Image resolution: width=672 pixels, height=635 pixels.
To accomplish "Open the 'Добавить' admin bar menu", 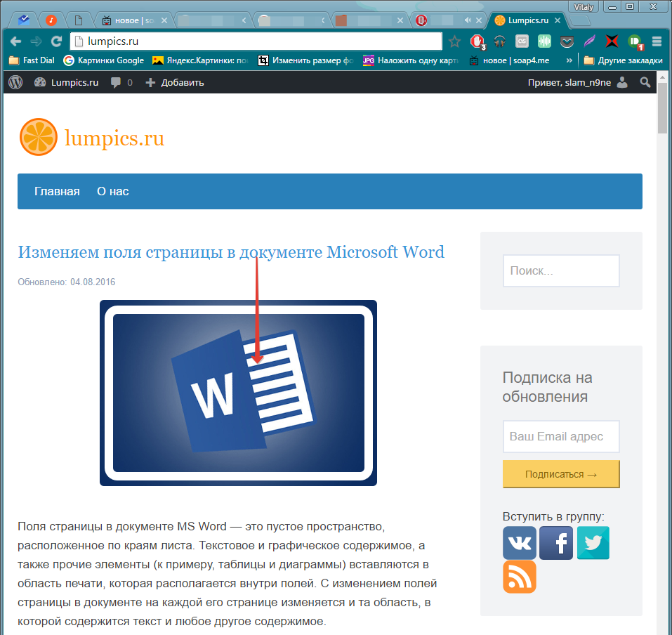I will coord(175,82).
